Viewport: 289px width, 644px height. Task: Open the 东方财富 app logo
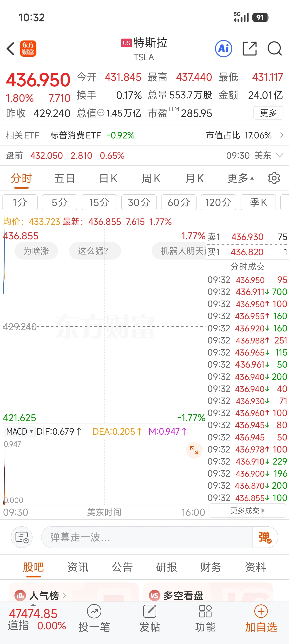click(x=28, y=48)
